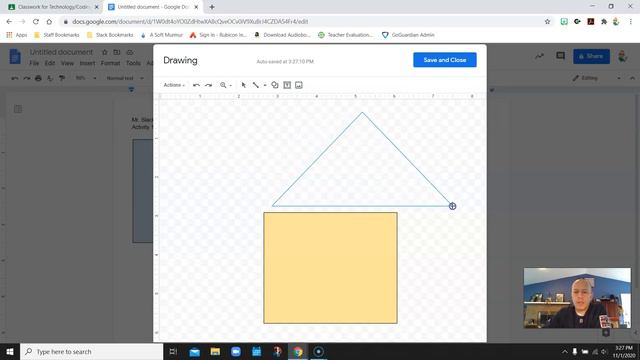The width and height of the screenshot is (640, 360).
Task: Expand the line type dropdown arrow
Action: pos(265,86)
